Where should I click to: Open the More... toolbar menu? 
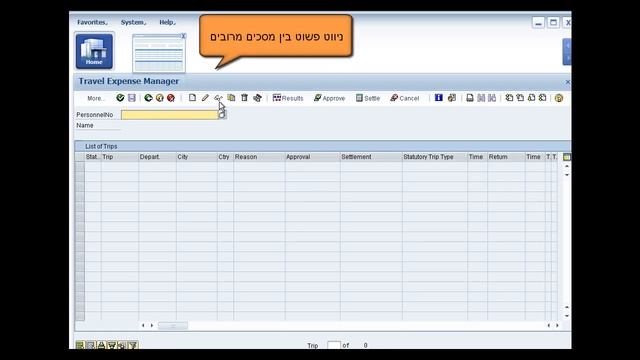click(96, 98)
